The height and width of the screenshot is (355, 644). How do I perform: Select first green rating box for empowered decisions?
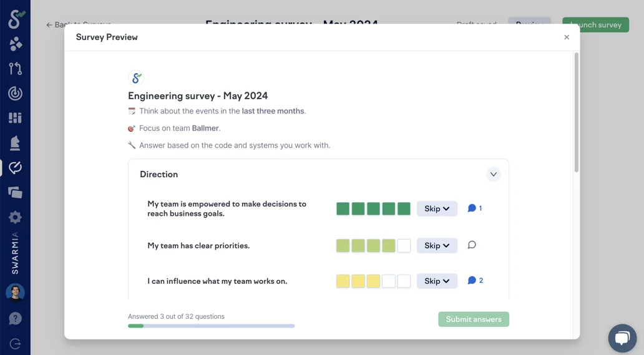coord(343,208)
